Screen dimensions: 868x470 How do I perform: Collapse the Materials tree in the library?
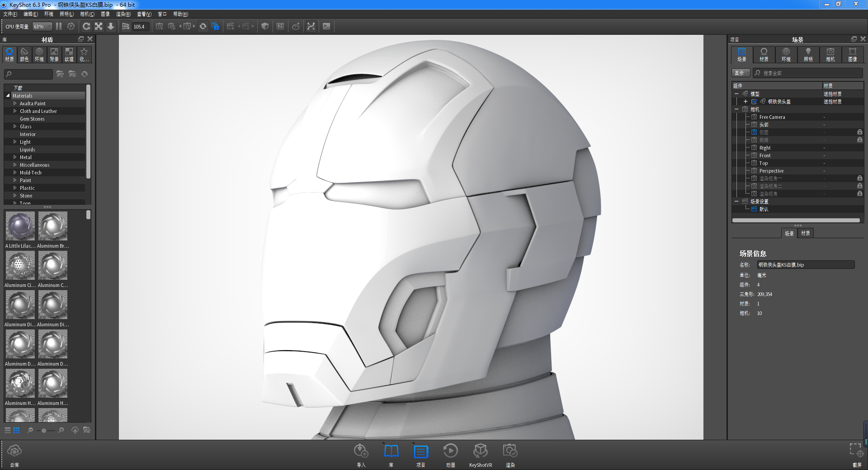[x=7, y=95]
